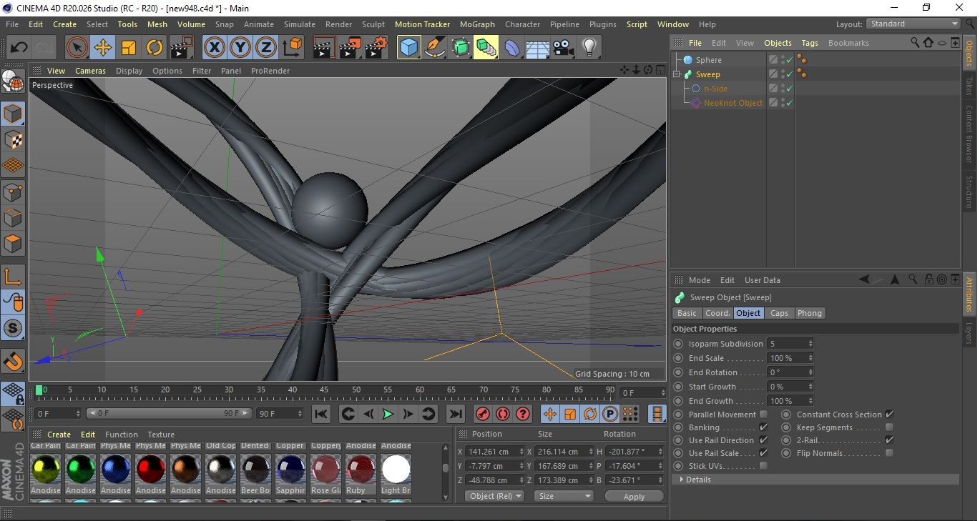980x521 pixels.
Task: Toggle Autokeying button
Action: 503,414
